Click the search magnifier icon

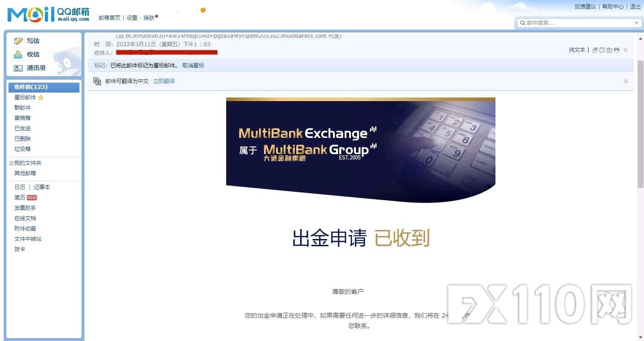coord(522,22)
